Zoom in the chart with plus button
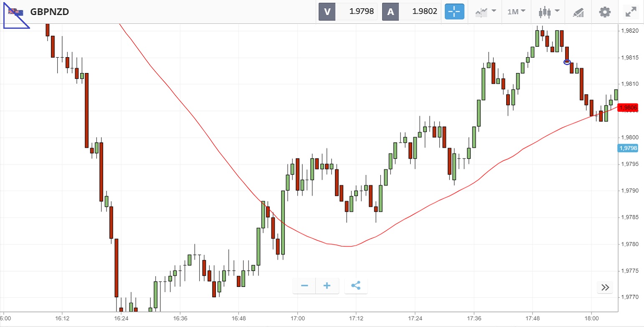The image size is (644, 327). [x=327, y=286]
